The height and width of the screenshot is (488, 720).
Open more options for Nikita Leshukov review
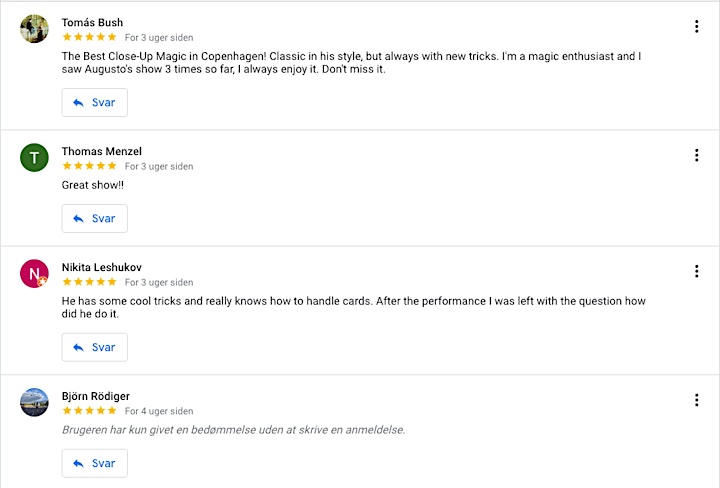[x=697, y=271]
